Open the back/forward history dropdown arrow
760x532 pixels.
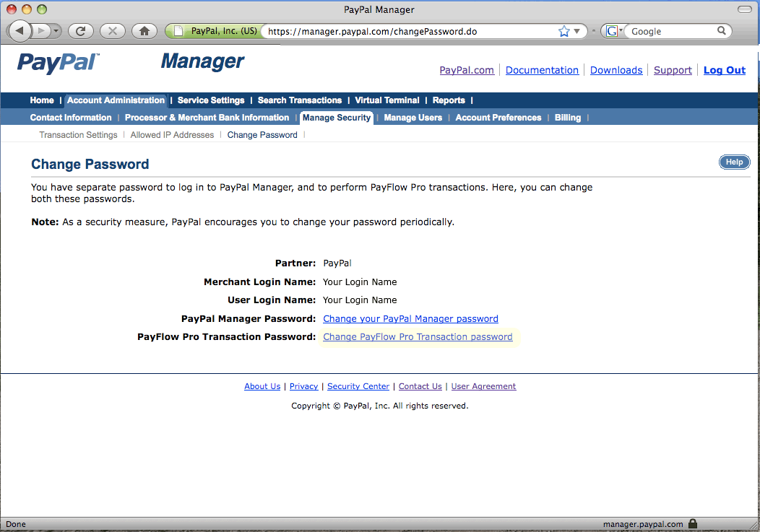click(56, 31)
